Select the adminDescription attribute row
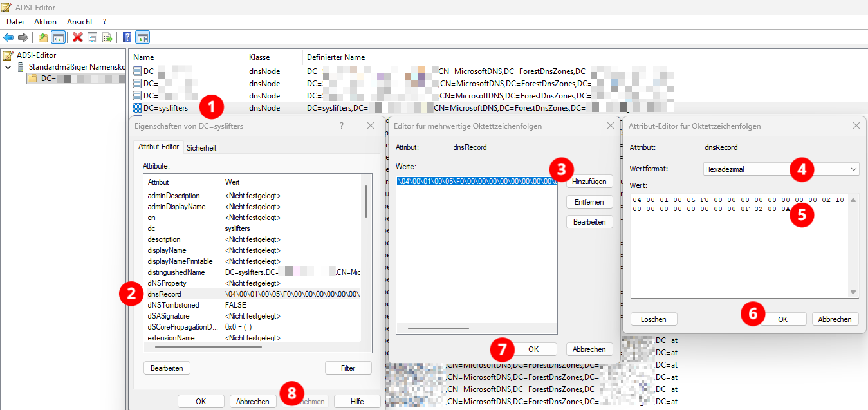 [253, 196]
